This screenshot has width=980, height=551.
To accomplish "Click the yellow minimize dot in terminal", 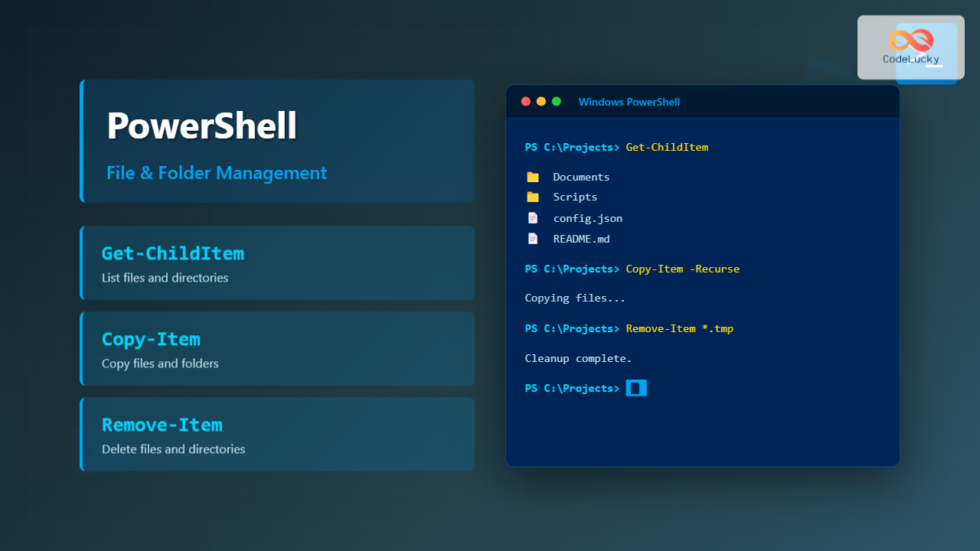I will coord(541,102).
